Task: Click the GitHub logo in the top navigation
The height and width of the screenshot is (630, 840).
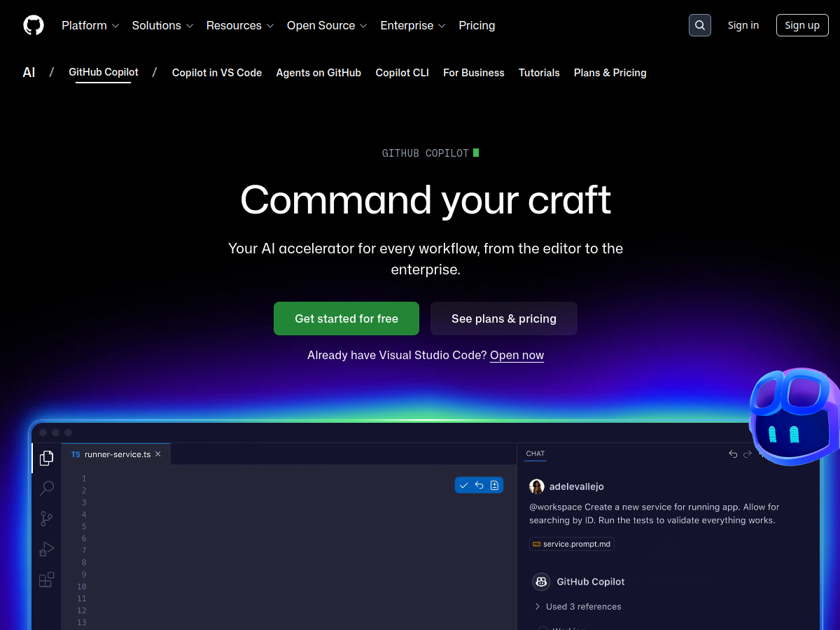Action: [x=33, y=24]
